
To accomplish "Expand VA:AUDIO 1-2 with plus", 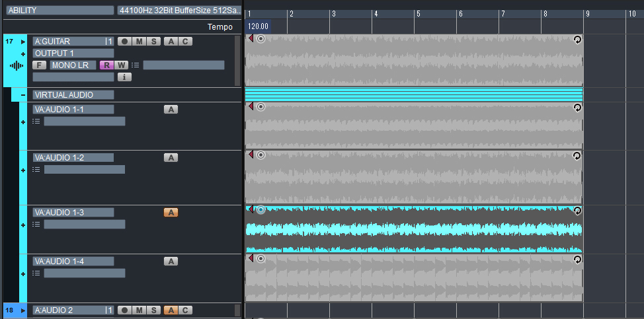I will (23, 170).
